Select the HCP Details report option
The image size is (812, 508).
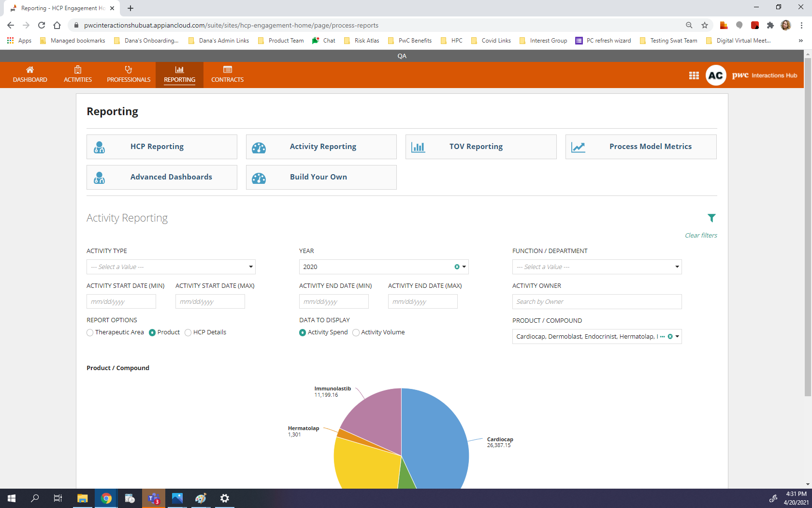pos(188,332)
